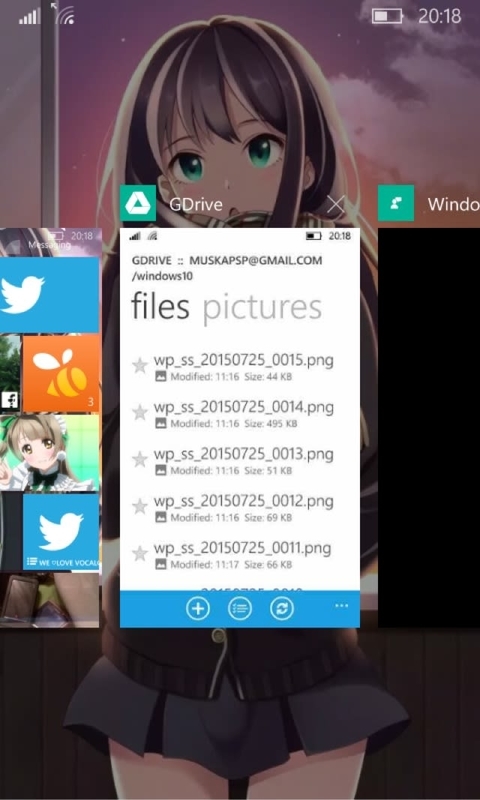
Task: Tap the Windo app title at right
Action: pyautogui.click(x=453, y=205)
